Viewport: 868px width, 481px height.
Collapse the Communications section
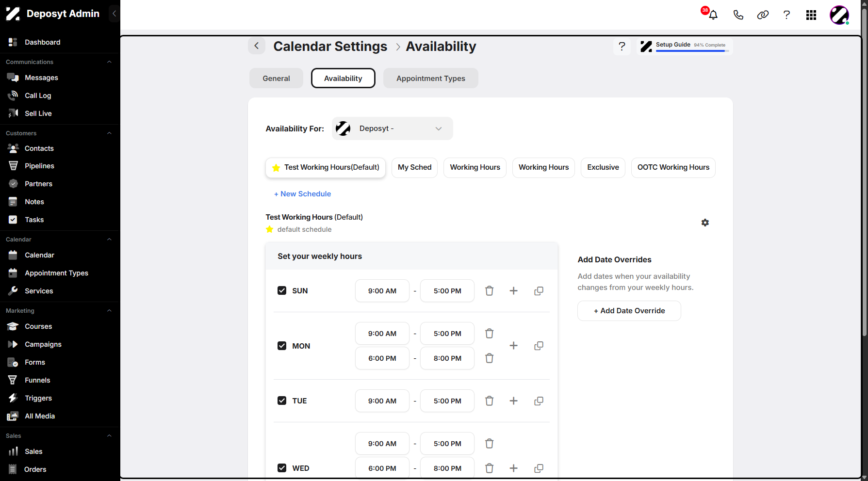(x=109, y=62)
